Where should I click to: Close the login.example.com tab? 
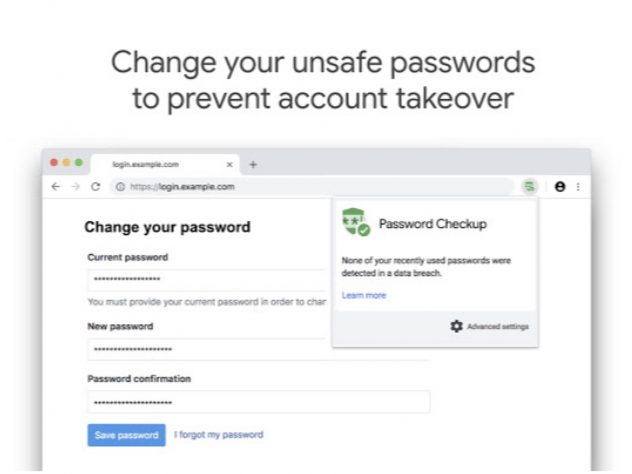click(229, 164)
